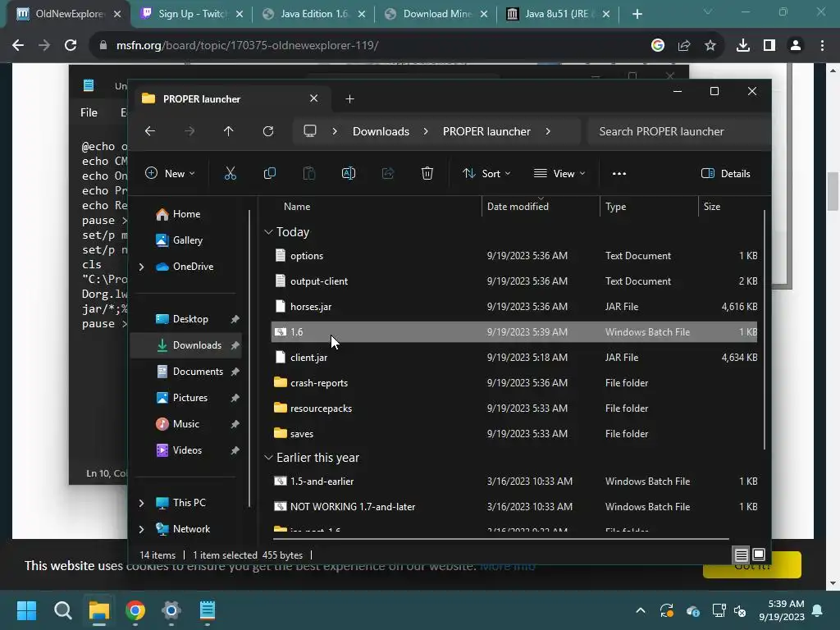Reload the Chrome page
Screen dimensions: 840x630
coord(71,46)
